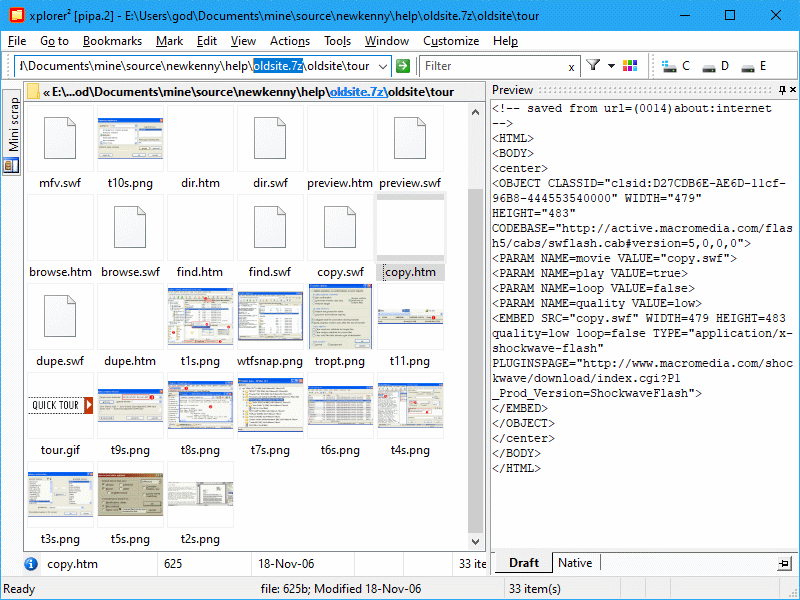The height and width of the screenshot is (600, 800).
Task: Click the icon at Preview pane bottom-right
Action: [784, 564]
